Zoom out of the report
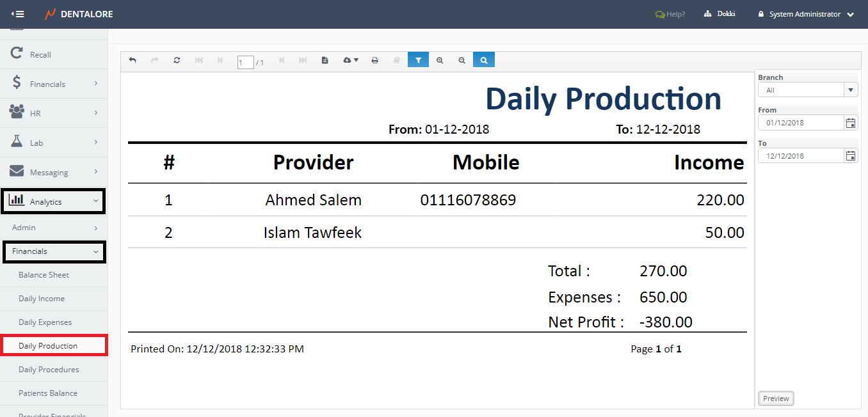This screenshot has height=417, width=868. click(x=462, y=60)
